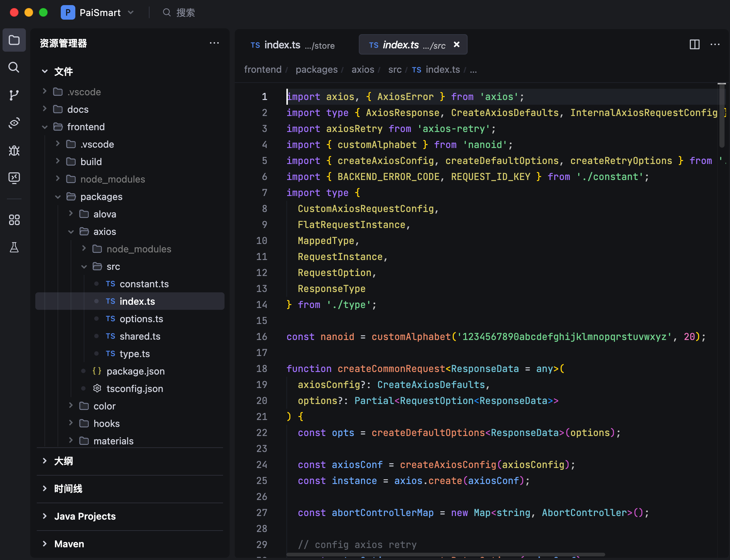Open the Search icon in activity bar
Image resolution: width=730 pixels, height=560 pixels.
[14, 67]
